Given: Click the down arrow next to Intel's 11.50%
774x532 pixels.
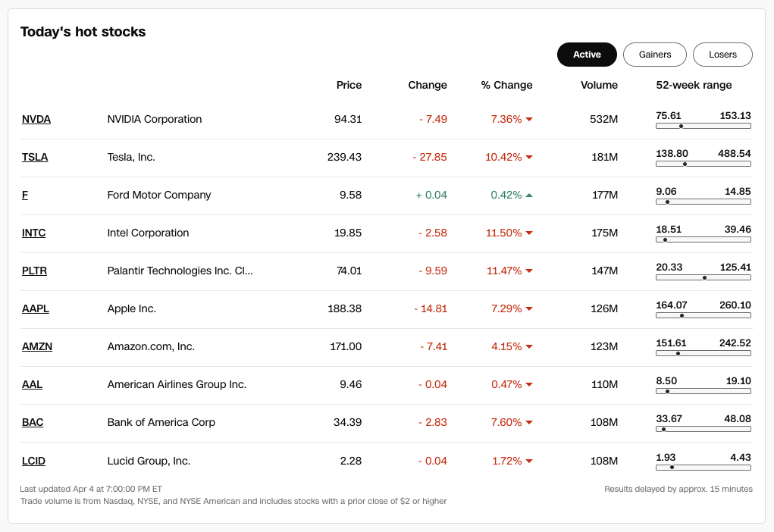Looking at the screenshot, I should [x=529, y=233].
